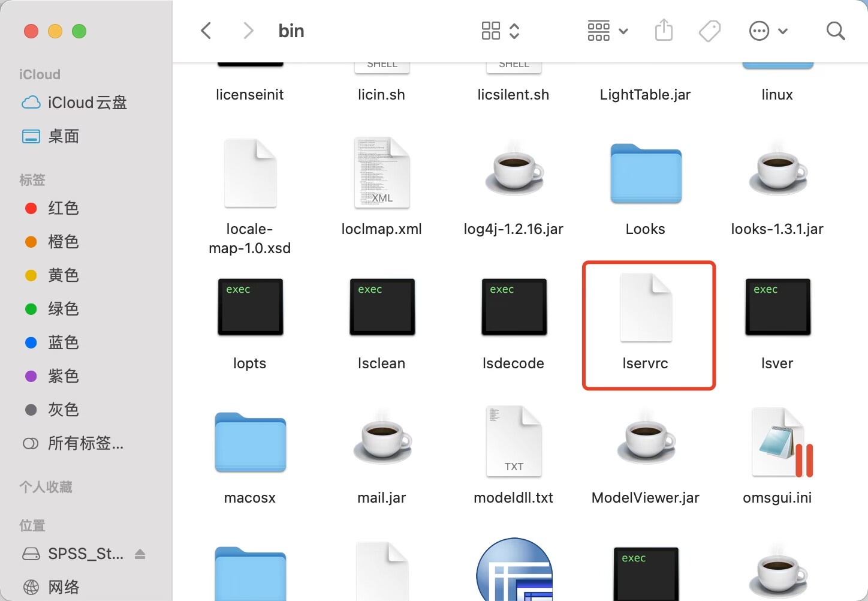868x601 pixels.
Task: Eject the SPSS_St... disk volume
Action: tap(140, 554)
